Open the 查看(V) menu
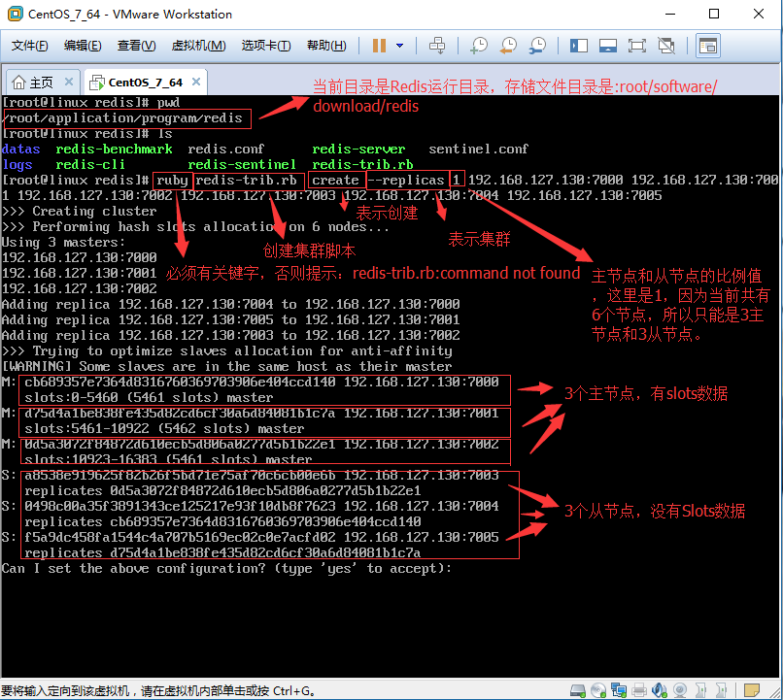This screenshot has height=700, width=783. click(136, 46)
